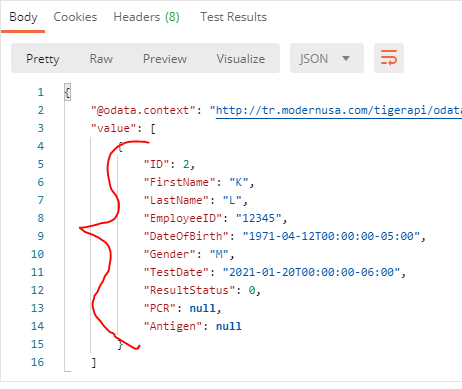Open the JSON format dropdown

click(x=327, y=58)
